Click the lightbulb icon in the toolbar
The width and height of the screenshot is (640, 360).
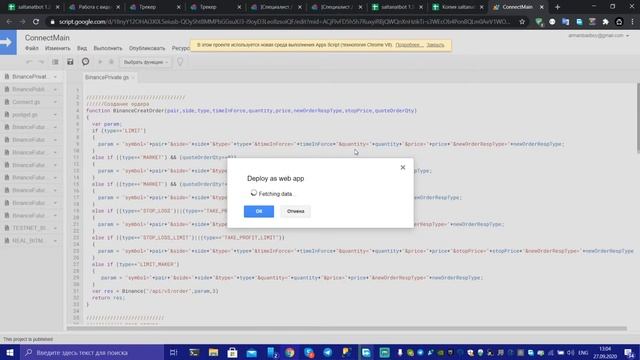[x=180, y=62]
